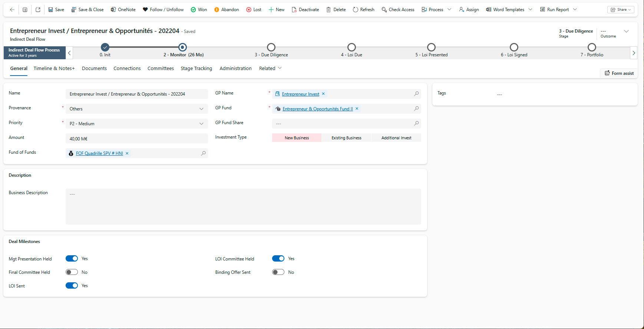This screenshot has width=644, height=329.
Task: Click Follow / Unfollow heart
Action: point(163,10)
